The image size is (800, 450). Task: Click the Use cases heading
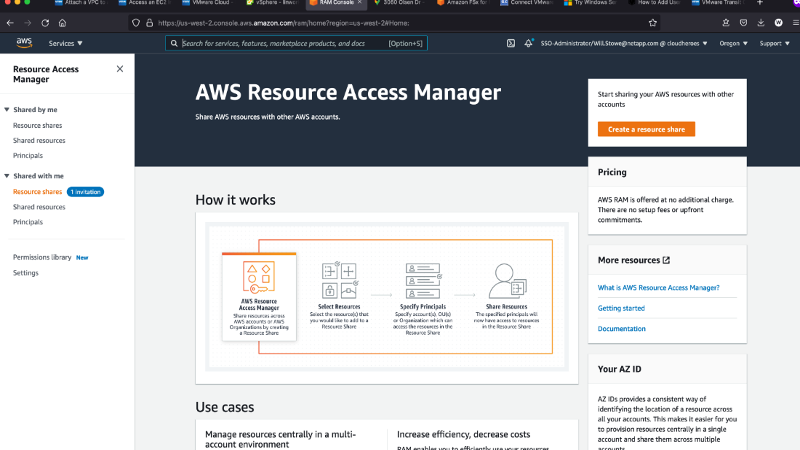click(x=224, y=407)
